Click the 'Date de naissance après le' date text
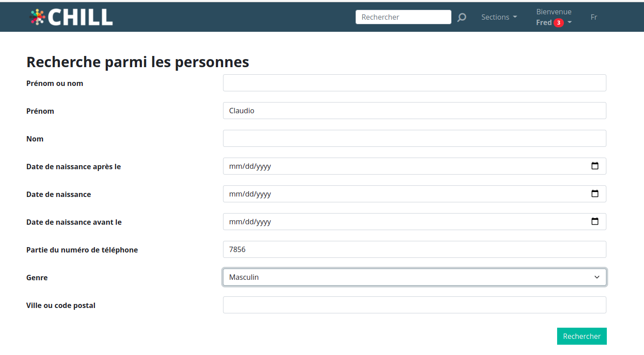Viewport: 644px width, 355px height. pos(250,166)
